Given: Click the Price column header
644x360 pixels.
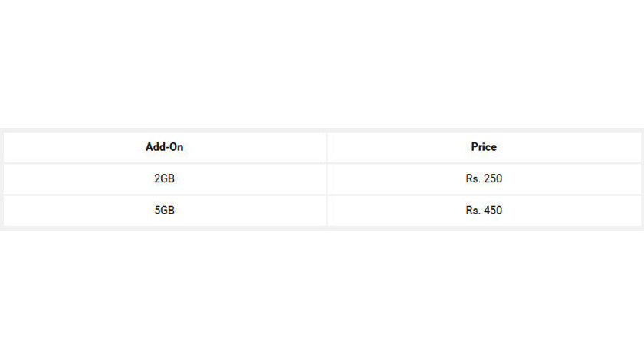Looking at the screenshot, I should click(484, 147).
